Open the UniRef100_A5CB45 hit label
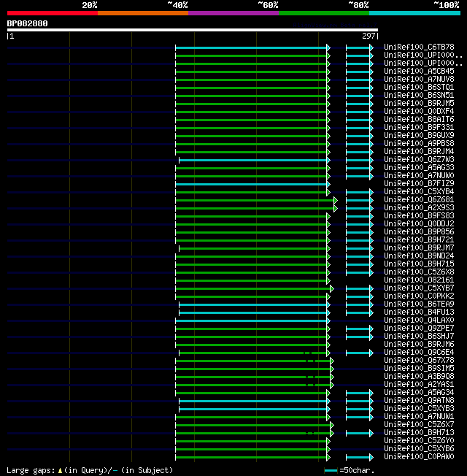The height and width of the screenshot is (476, 467). click(419, 71)
